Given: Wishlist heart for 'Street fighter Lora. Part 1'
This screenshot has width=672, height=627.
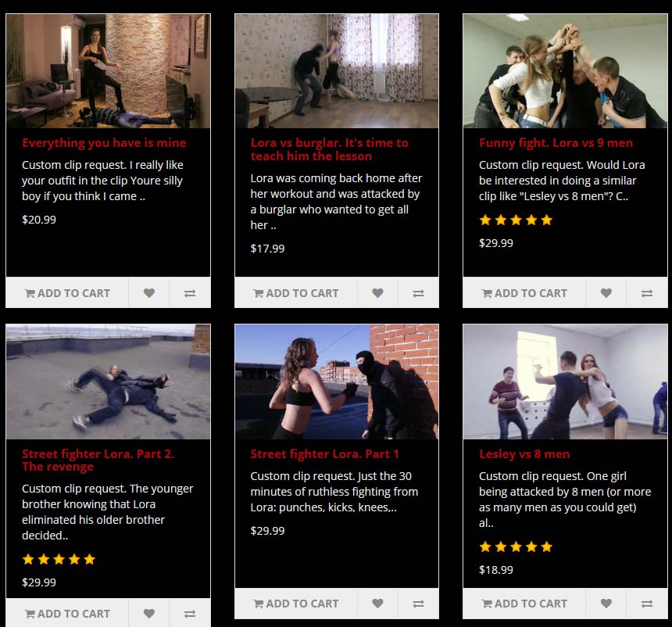Looking at the screenshot, I should point(377,604).
